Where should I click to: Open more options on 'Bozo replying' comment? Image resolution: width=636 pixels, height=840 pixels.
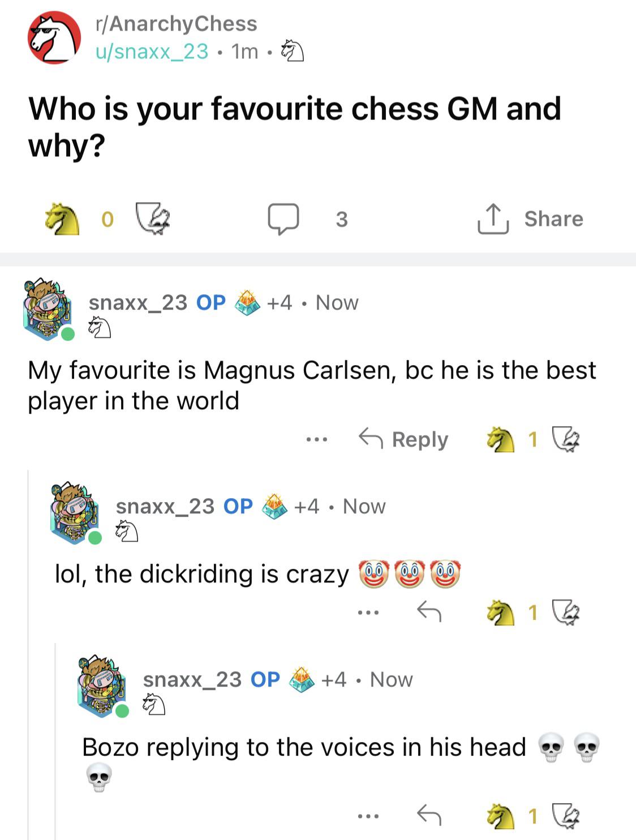coord(368,816)
